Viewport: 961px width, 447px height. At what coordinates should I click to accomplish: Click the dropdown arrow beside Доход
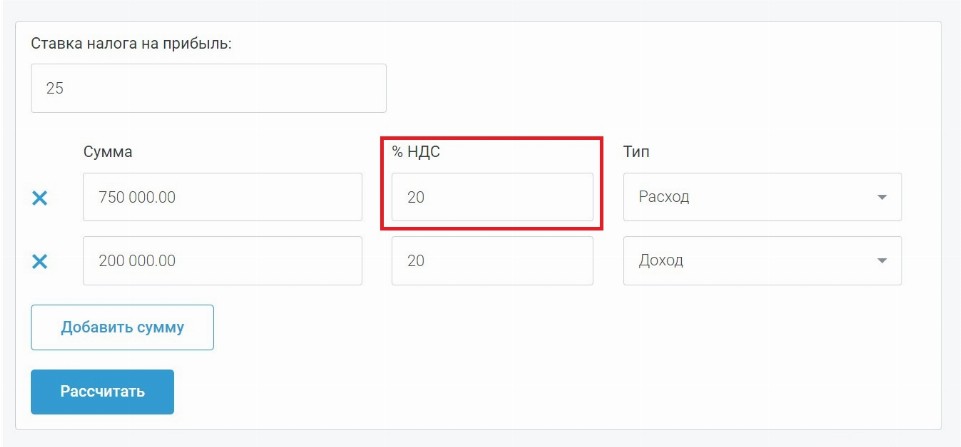click(882, 261)
